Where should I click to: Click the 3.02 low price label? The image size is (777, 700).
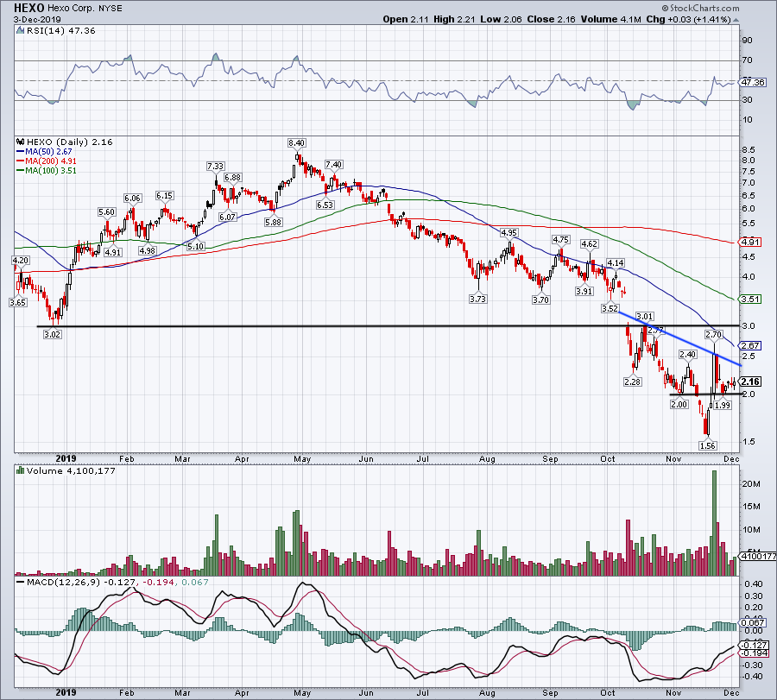click(52, 334)
